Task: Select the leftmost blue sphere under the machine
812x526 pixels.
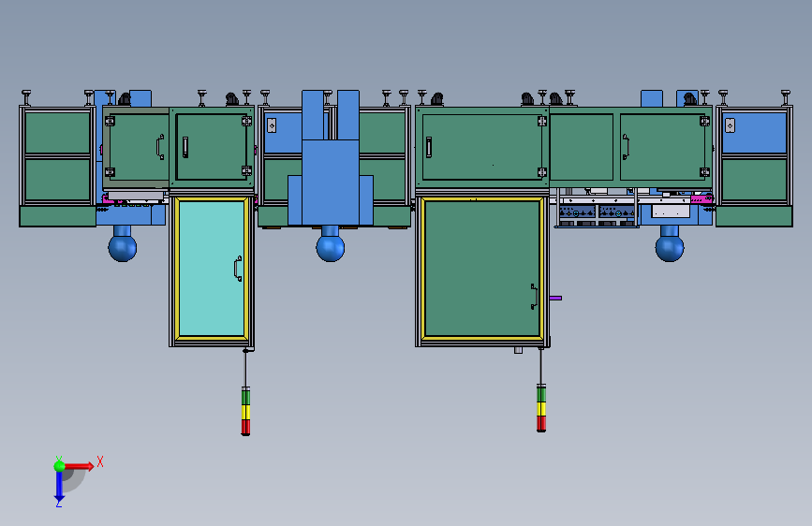Action: point(123,247)
